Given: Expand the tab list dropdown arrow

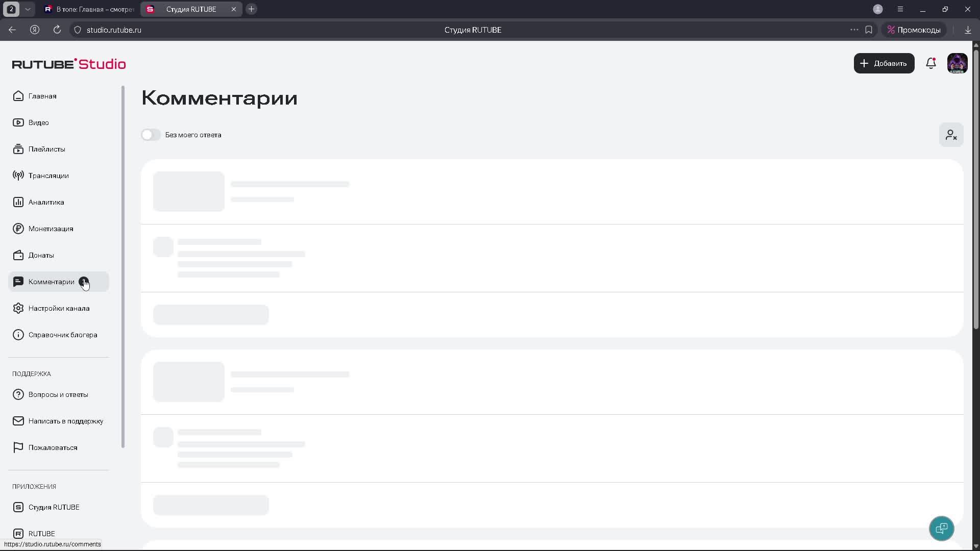Looking at the screenshot, I should [28, 9].
